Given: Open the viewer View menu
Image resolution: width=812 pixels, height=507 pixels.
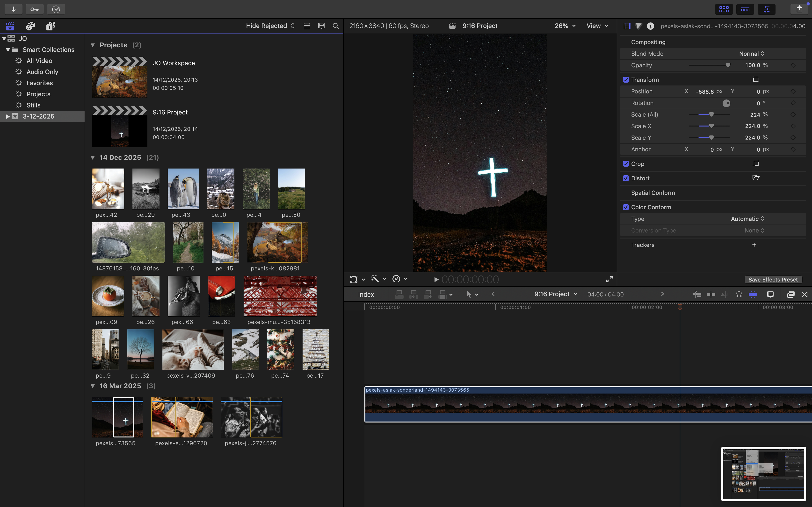Looking at the screenshot, I should pyautogui.click(x=597, y=26).
